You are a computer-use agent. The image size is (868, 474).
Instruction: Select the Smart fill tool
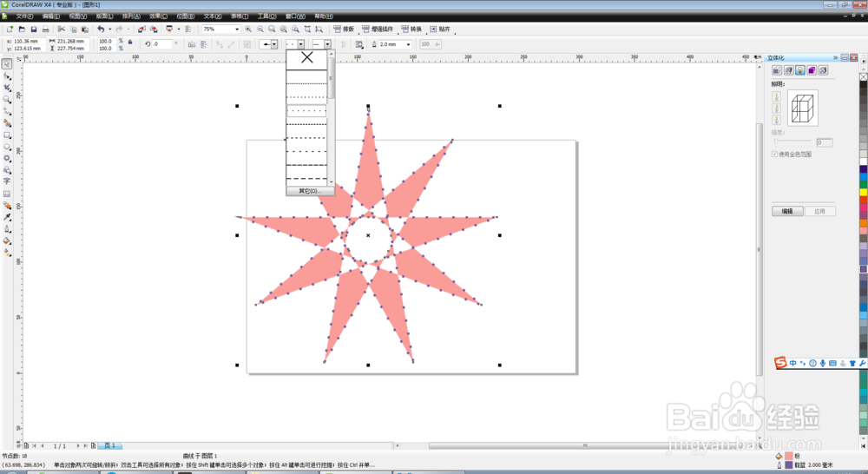coord(7,123)
